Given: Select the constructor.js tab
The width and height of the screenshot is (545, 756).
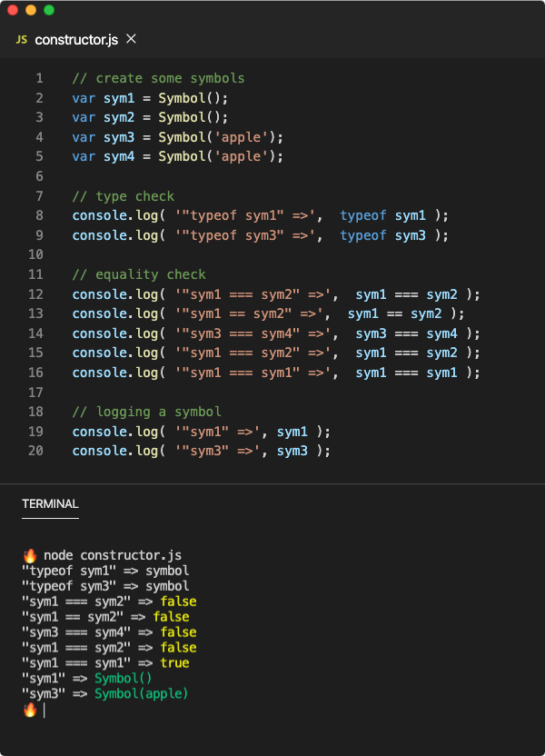Looking at the screenshot, I should pyautogui.click(x=76, y=40).
